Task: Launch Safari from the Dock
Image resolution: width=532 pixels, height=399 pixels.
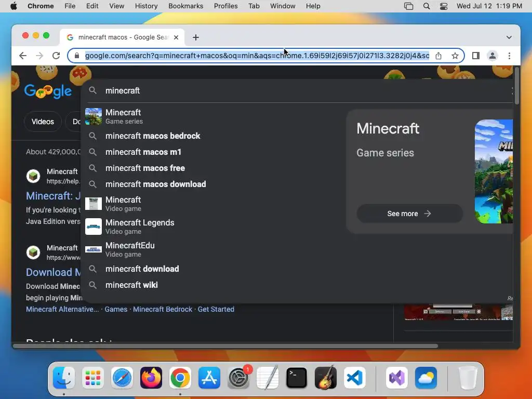Action: [122, 378]
